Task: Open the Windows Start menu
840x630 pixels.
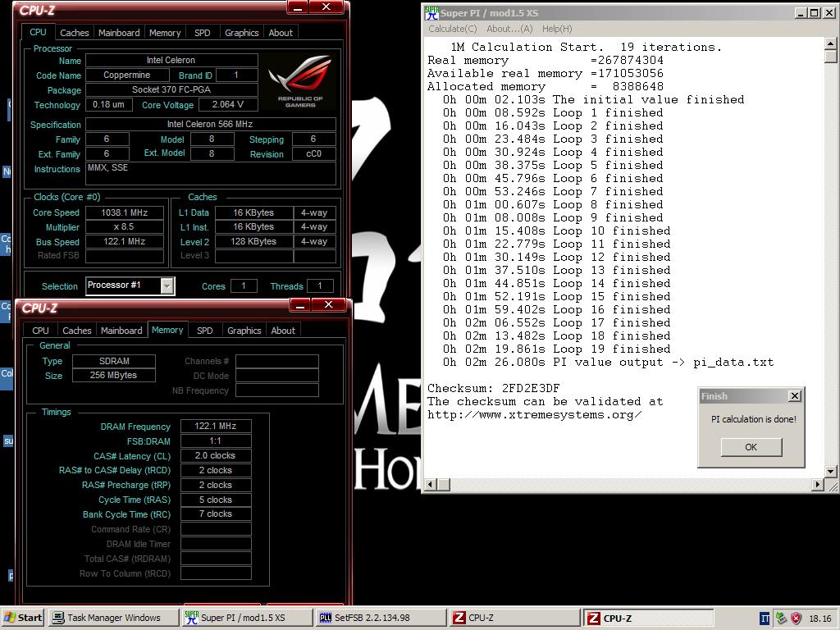Action: [22, 618]
